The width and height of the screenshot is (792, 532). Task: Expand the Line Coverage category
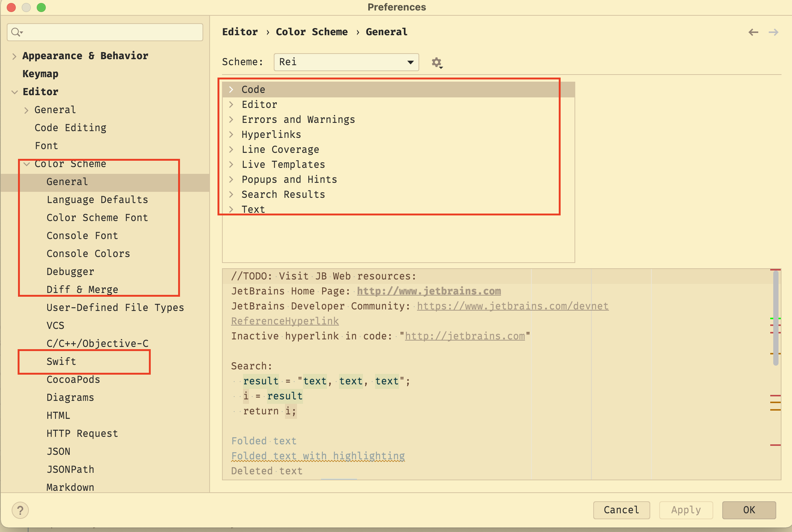[231, 149]
